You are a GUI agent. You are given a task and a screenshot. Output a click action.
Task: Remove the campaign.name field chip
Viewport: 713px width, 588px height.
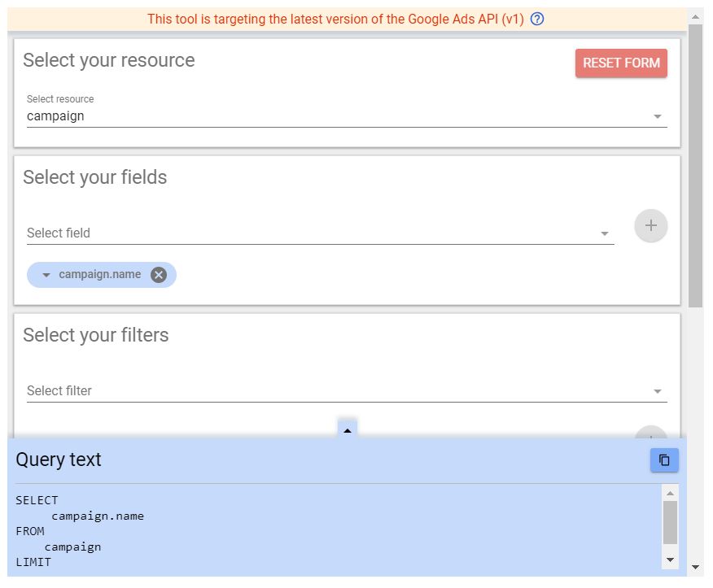pos(159,275)
